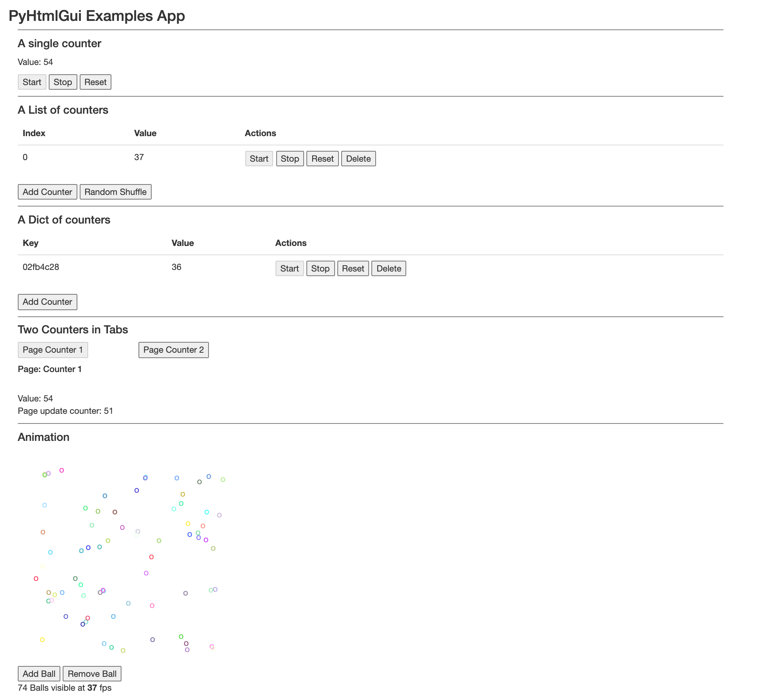Switch to Page Counter 2 tab
This screenshot has height=700, width=766.
(173, 350)
